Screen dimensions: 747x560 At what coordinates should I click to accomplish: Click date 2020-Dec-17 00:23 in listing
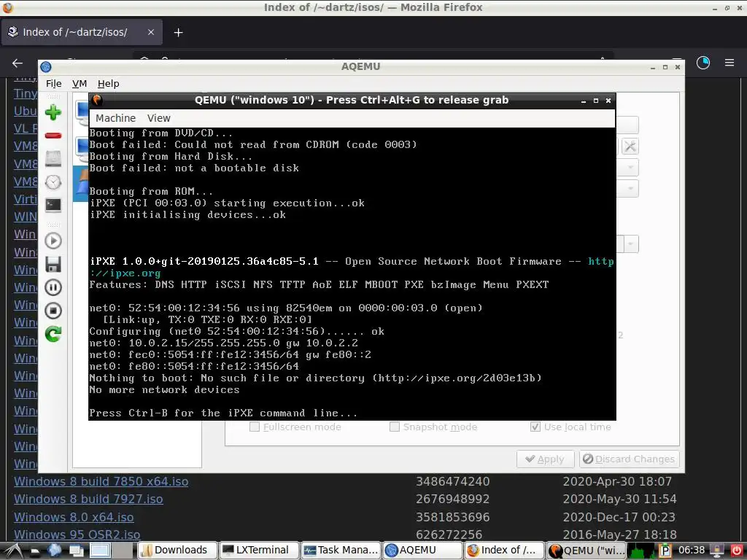[x=620, y=517]
